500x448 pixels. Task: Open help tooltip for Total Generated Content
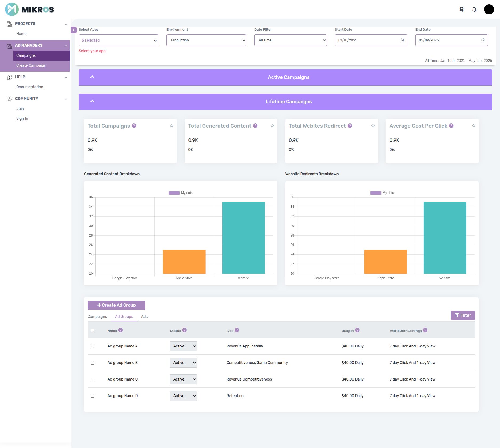point(255,126)
